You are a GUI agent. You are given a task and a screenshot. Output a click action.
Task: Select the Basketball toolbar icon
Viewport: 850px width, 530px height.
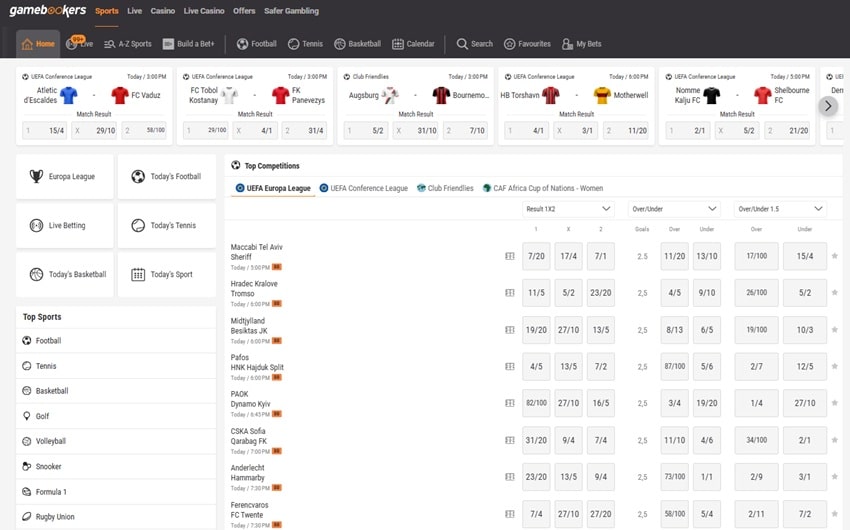pyautogui.click(x=358, y=44)
